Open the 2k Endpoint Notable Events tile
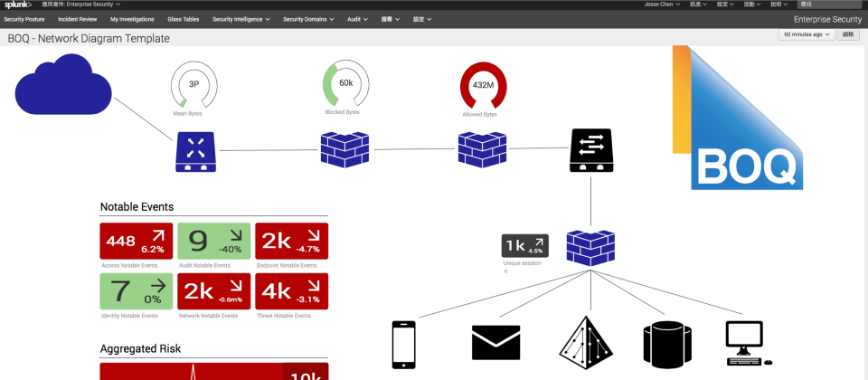 (292, 241)
